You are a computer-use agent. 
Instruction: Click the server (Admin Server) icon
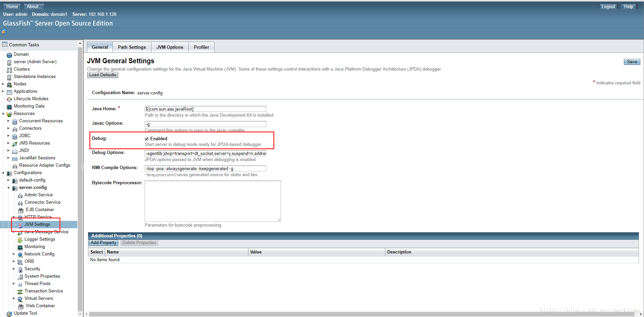point(9,63)
